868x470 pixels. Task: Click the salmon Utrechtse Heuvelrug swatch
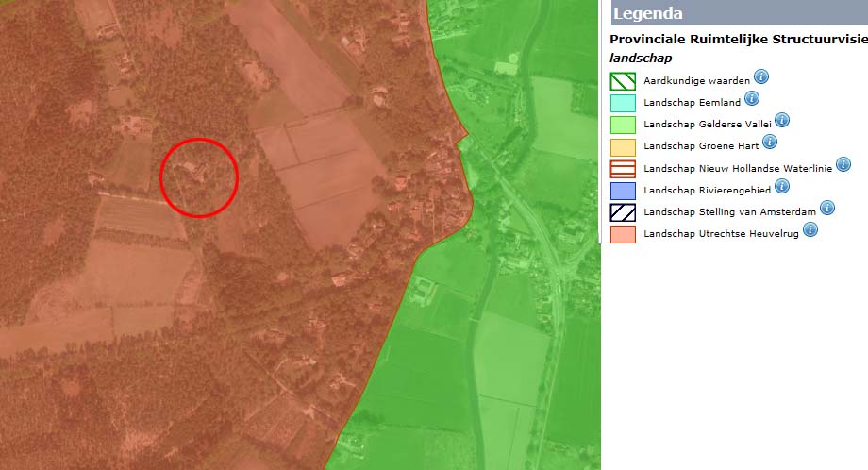(623, 234)
